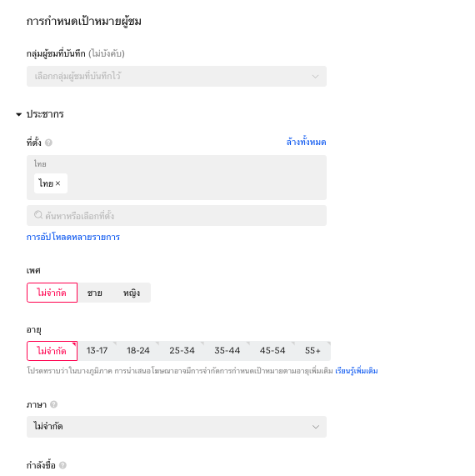Screen dimensions: 475x476
Task: Collapse the ประชากร section arrow
Action: click(x=19, y=114)
